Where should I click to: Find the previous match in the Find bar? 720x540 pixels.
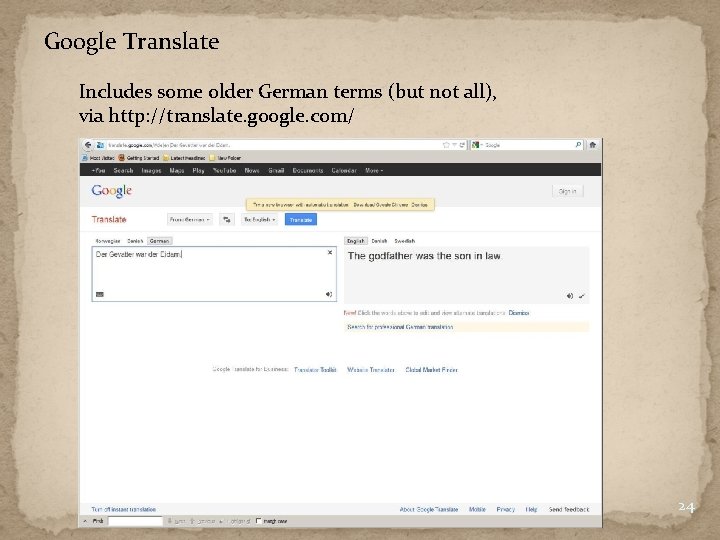[x=202, y=521]
